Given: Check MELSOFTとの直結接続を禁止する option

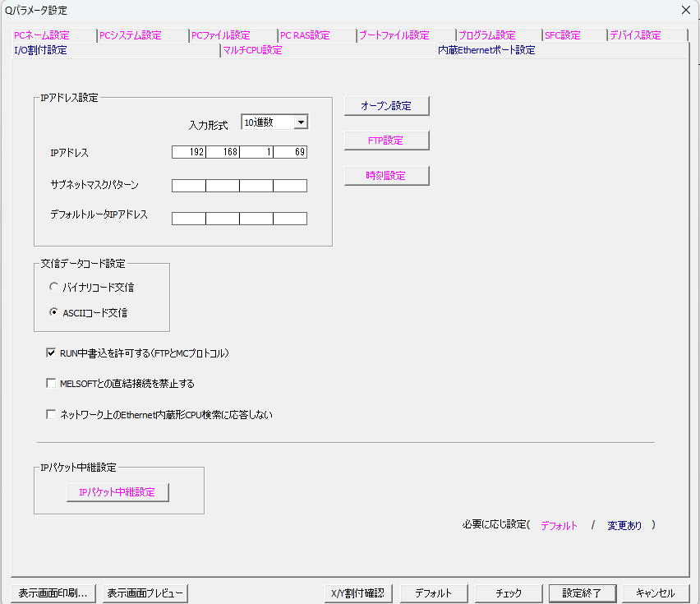Looking at the screenshot, I should 51,384.
